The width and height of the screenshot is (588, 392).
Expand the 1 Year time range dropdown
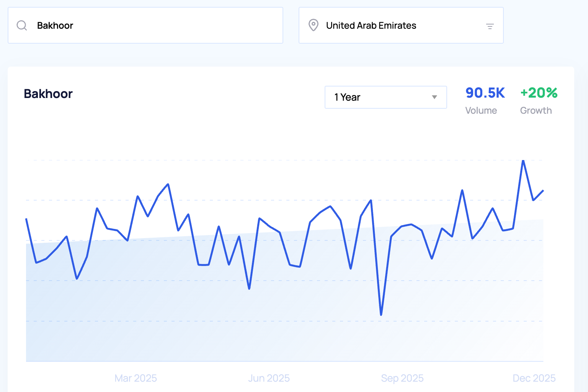pos(385,97)
